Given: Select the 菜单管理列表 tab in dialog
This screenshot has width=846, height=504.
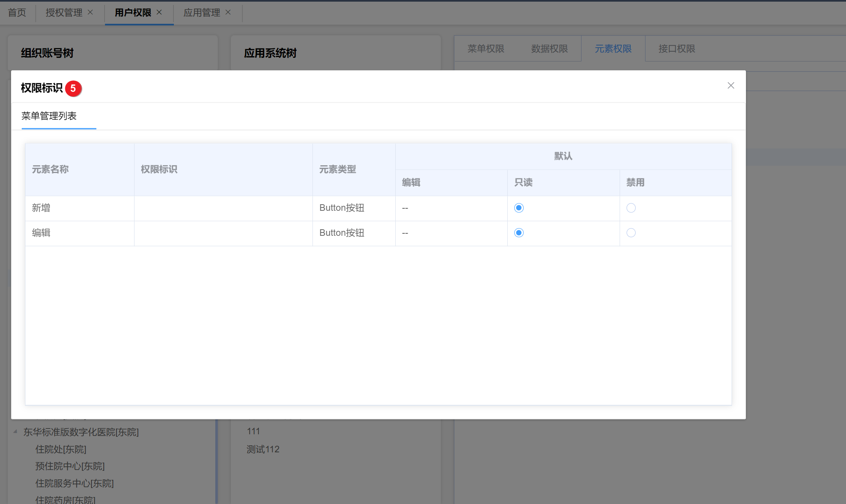Looking at the screenshot, I should pos(49,116).
